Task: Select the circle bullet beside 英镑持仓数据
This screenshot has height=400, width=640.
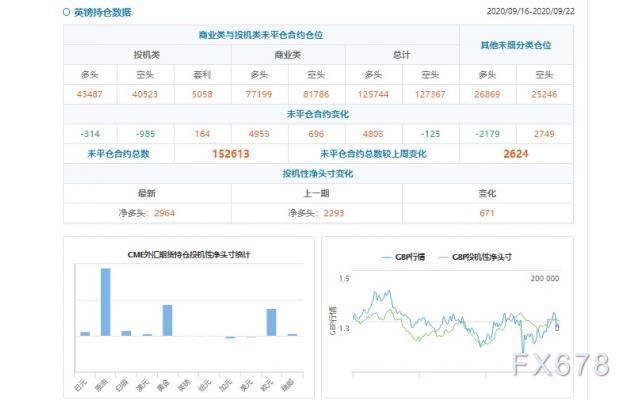Action: coord(67,12)
